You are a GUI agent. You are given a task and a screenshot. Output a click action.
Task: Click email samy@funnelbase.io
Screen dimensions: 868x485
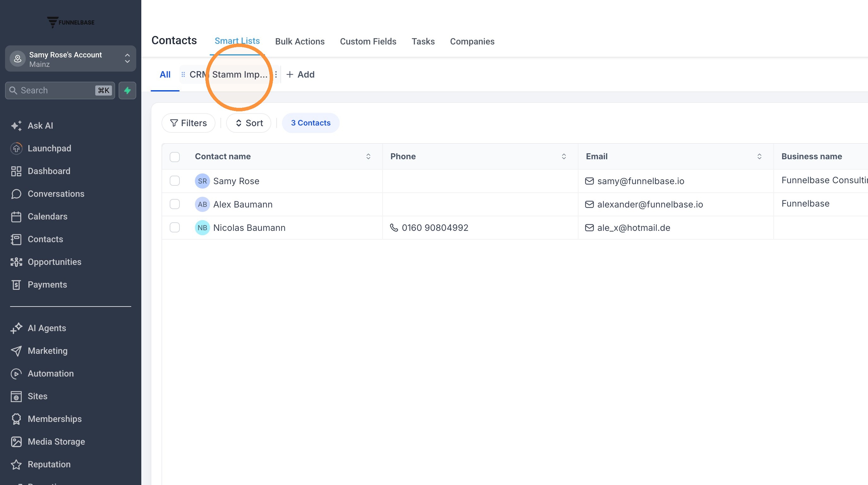point(641,181)
